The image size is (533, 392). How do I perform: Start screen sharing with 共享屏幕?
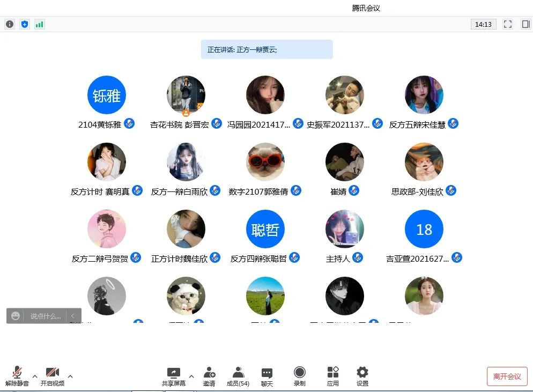[174, 376]
